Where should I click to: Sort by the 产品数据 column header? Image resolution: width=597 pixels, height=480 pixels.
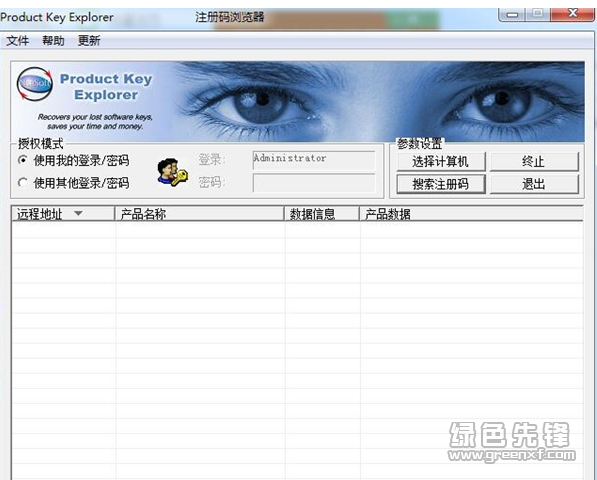click(x=471, y=214)
